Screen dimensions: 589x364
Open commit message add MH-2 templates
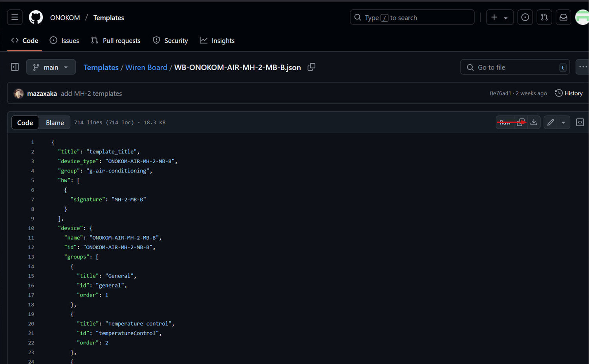pos(91,93)
